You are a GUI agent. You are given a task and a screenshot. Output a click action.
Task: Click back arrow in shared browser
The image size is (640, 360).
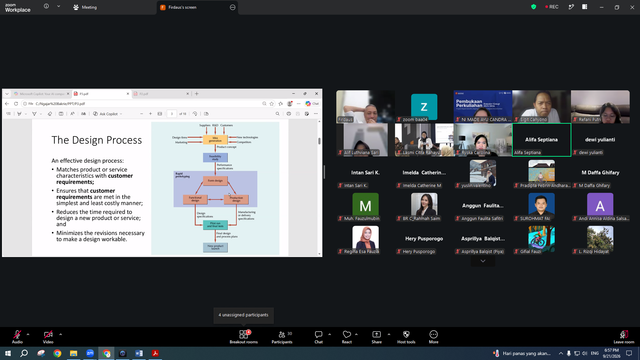pyautogui.click(x=7, y=104)
